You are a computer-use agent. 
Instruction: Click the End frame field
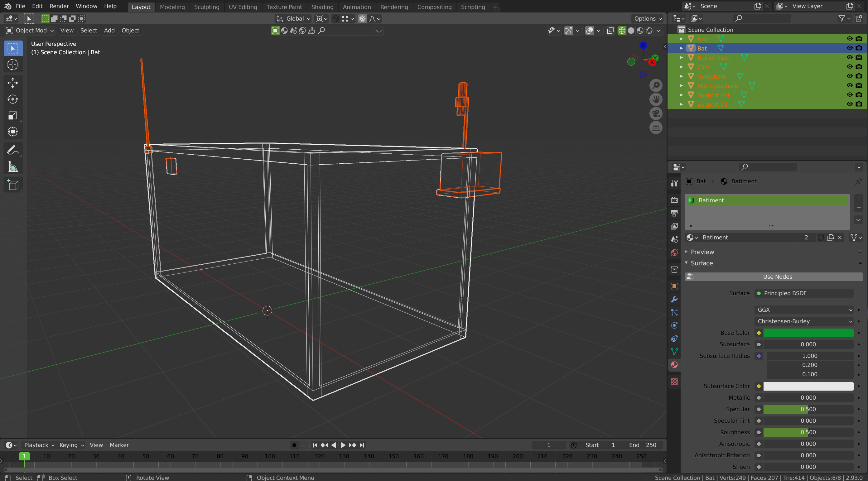coord(643,445)
